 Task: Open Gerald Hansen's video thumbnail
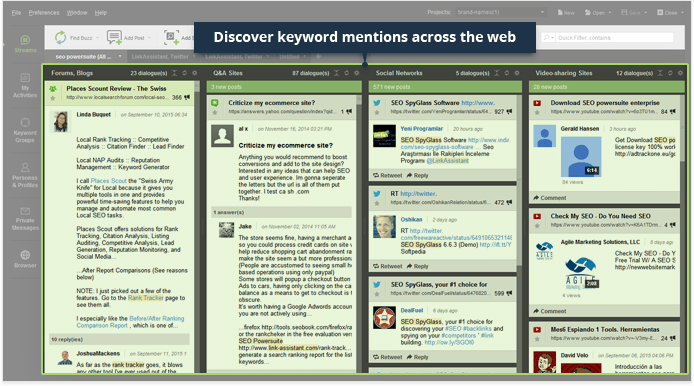[x=581, y=157]
